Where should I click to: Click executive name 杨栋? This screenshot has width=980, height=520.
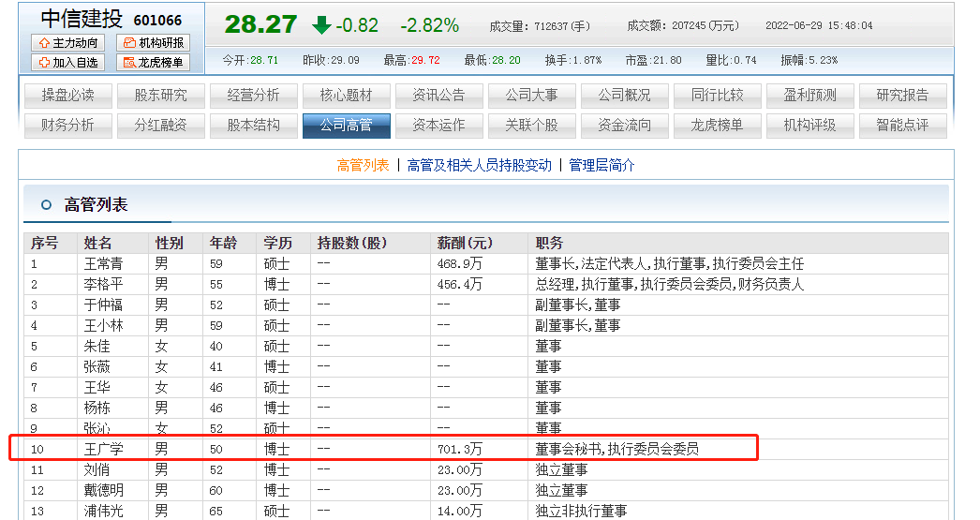click(x=97, y=409)
